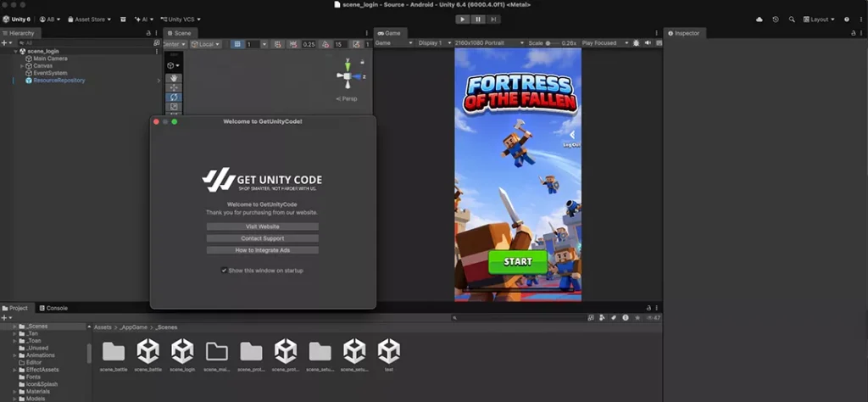
Task: Open the Layout dropdown
Action: click(x=819, y=20)
